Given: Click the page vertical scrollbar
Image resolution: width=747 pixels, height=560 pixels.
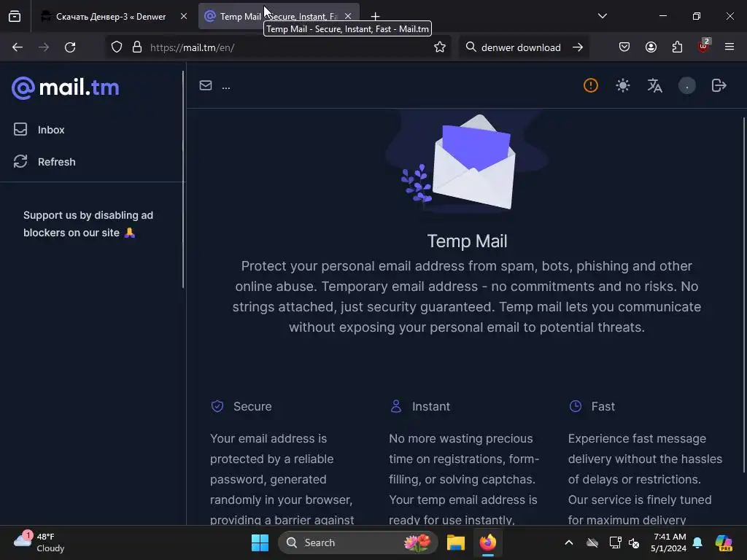Looking at the screenshot, I should tap(743, 295).
